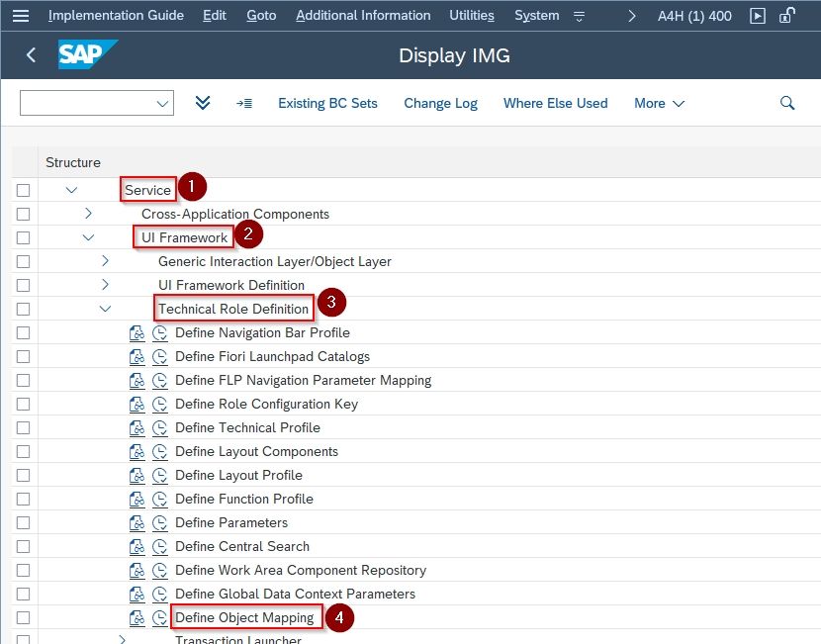The width and height of the screenshot is (821, 644).
Task: Check the Define Technical Profile row box
Action: click(x=23, y=427)
